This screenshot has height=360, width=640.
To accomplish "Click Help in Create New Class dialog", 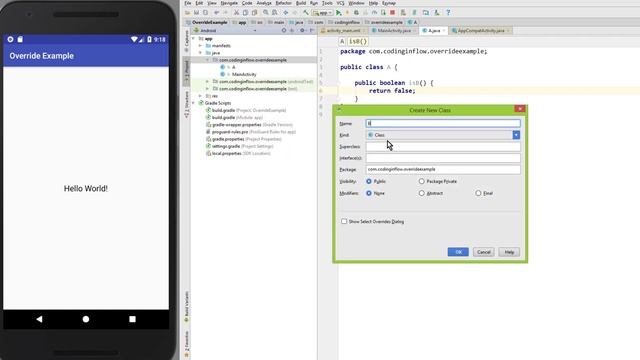I will 509,252.
